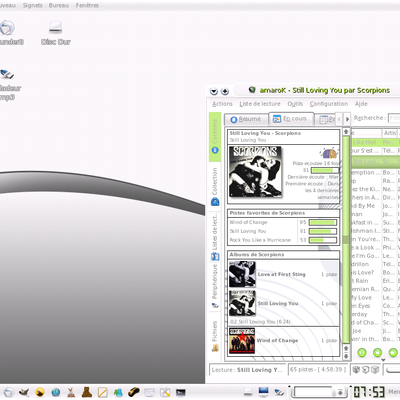Open the mp3 player desktop icon
The height and width of the screenshot is (400, 400).
click(8, 84)
